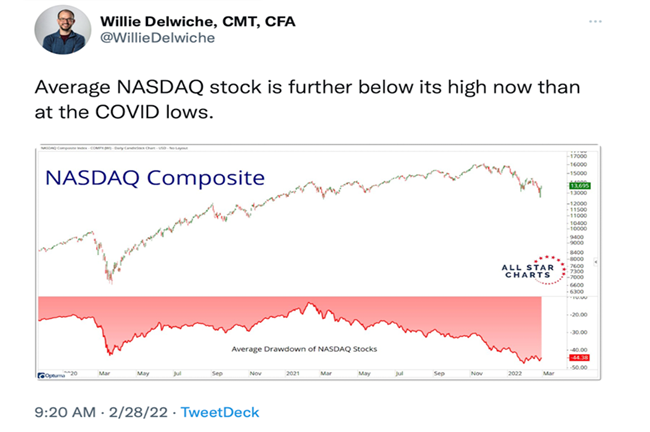Click the All Star Charts logo

(x=526, y=270)
